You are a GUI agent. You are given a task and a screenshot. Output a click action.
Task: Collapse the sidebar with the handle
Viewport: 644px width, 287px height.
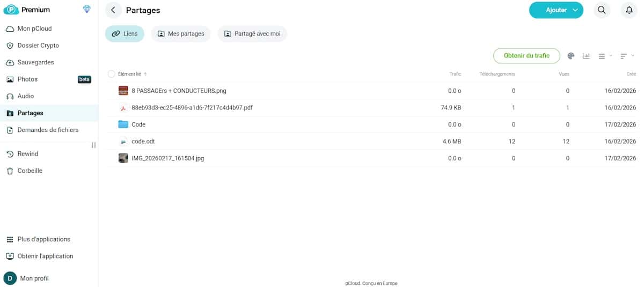(x=93, y=145)
